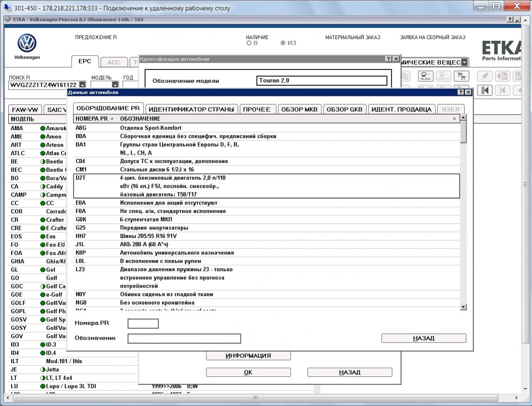The height and width of the screenshot is (406, 532).
Task: Click the horizontal scrollbar thumb at window bottom
Action: click(255, 398)
